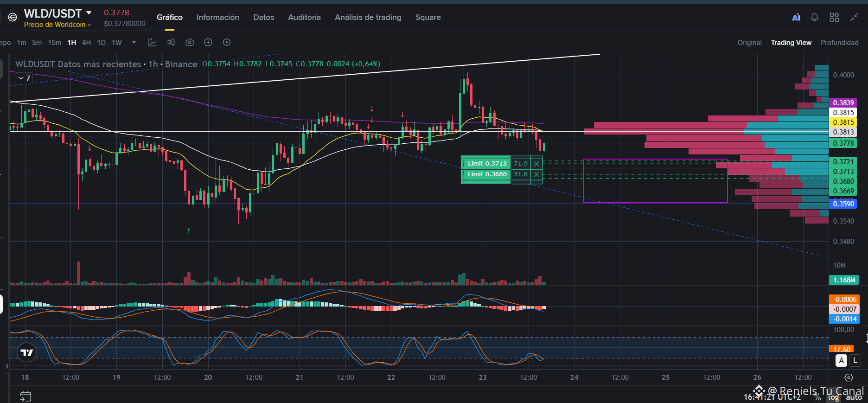The image size is (868, 403).
Task: Select the 1W timeframe
Action: [x=116, y=43]
